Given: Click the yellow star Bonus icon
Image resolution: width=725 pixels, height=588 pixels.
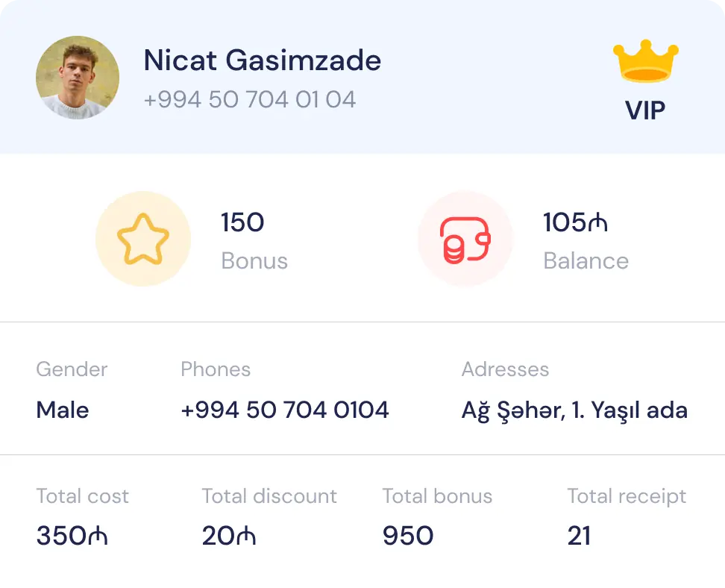Looking at the screenshot, I should tap(143, 239).
